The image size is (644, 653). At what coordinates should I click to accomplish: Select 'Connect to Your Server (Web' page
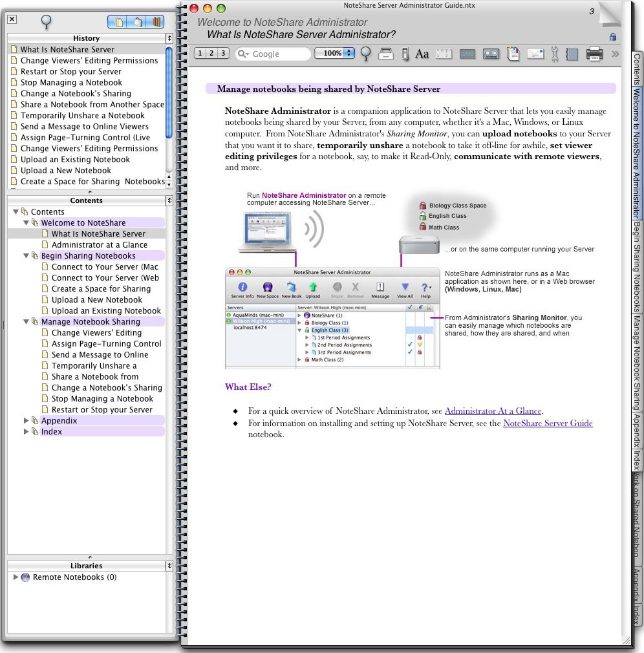(105, 278)
